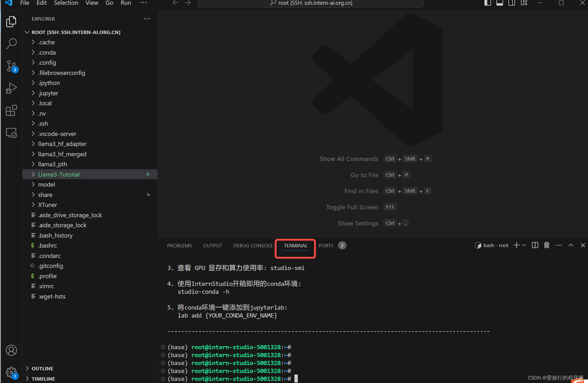588x383 pixels.
Task: Open the .profile file
Action: point(90,276)
